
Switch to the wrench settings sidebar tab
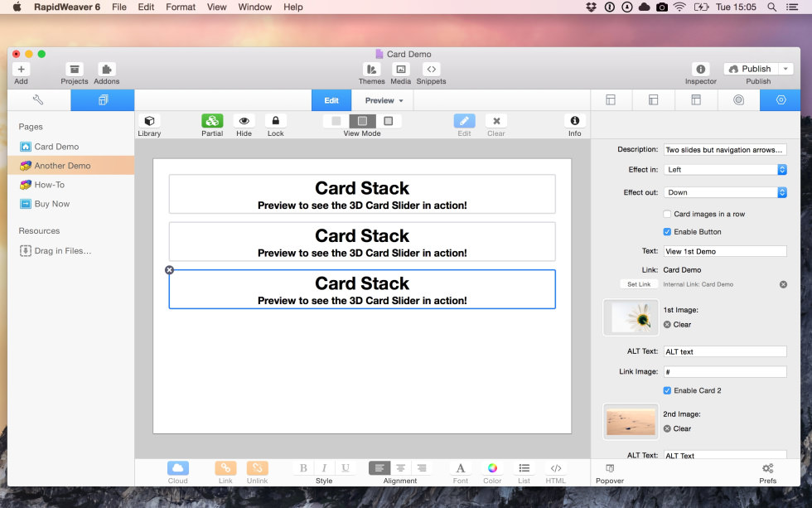pos(39,100)
